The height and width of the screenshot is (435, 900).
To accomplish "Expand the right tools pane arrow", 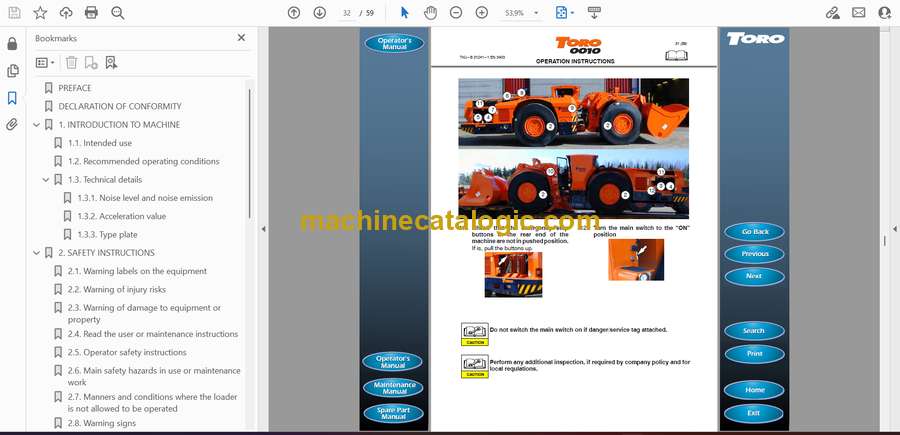I will tap(894, 229).
